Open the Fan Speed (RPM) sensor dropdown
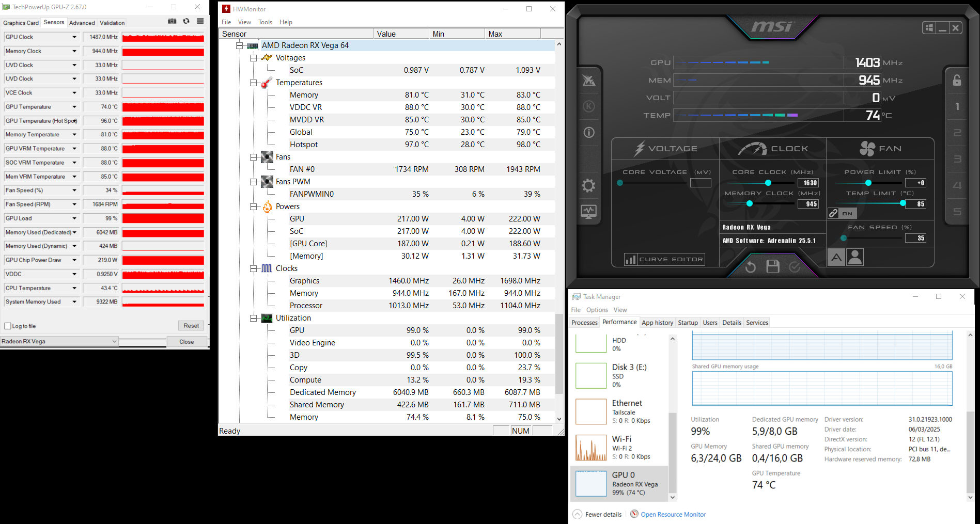Screen dimensions: 980x524 74,204
